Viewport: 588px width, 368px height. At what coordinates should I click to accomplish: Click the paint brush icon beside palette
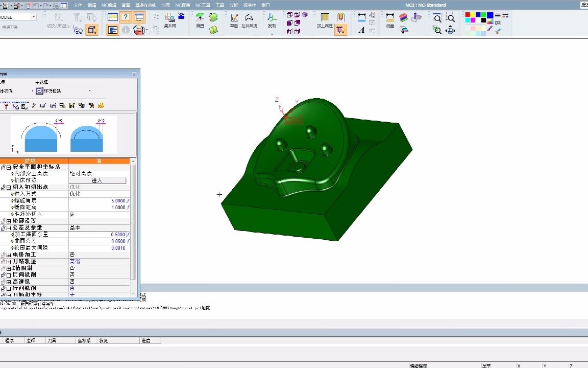click(x=498, y=30)
